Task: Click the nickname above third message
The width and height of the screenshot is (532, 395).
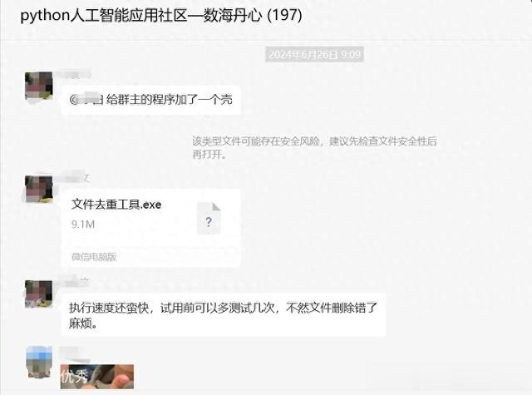Action: pos(74,281)
